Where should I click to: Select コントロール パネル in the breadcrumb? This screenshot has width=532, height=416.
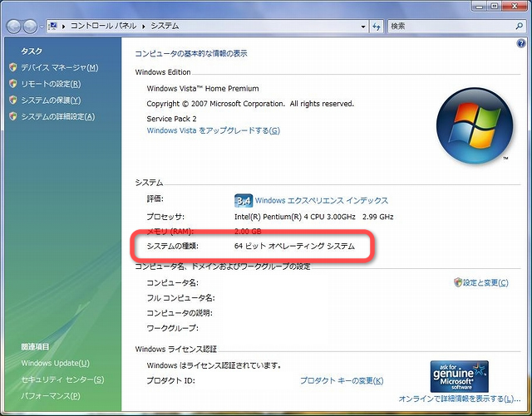[x=103, y=26]
